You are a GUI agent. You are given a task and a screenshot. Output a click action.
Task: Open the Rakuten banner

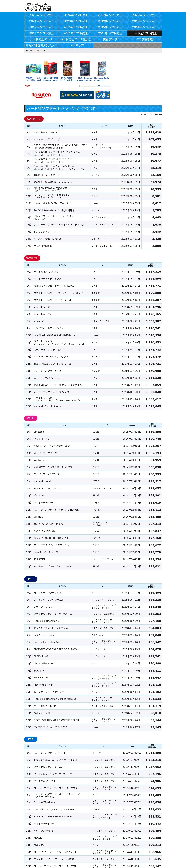coord(41,95)
